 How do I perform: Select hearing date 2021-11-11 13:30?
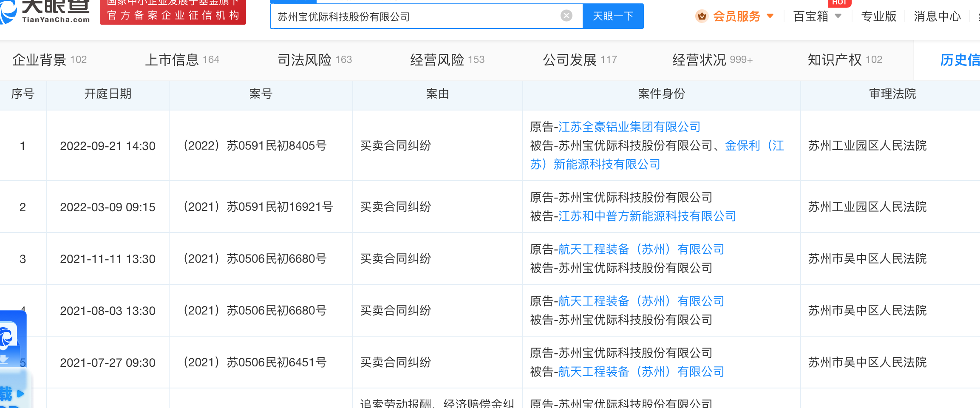point(108,259)
